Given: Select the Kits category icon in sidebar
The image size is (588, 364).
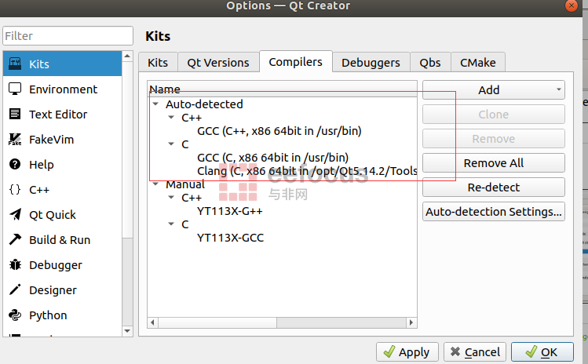Looking at the screenshot, I should [14, 64].
